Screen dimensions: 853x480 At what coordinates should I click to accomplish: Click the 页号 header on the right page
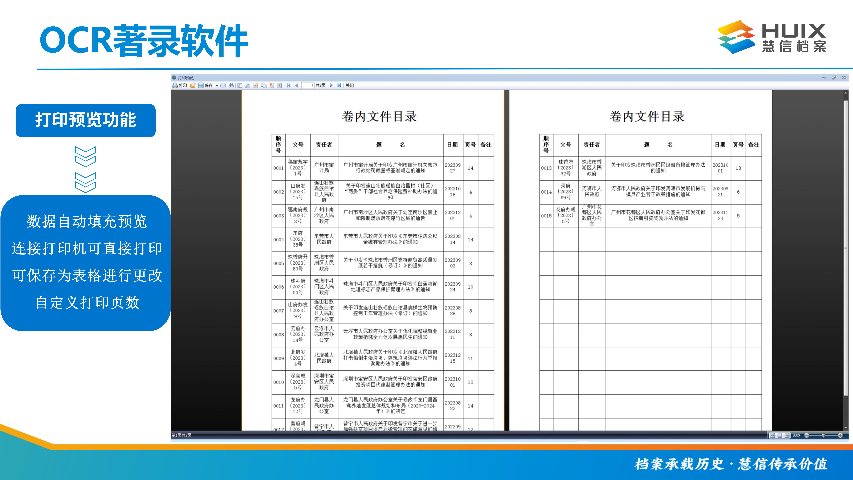738,145
